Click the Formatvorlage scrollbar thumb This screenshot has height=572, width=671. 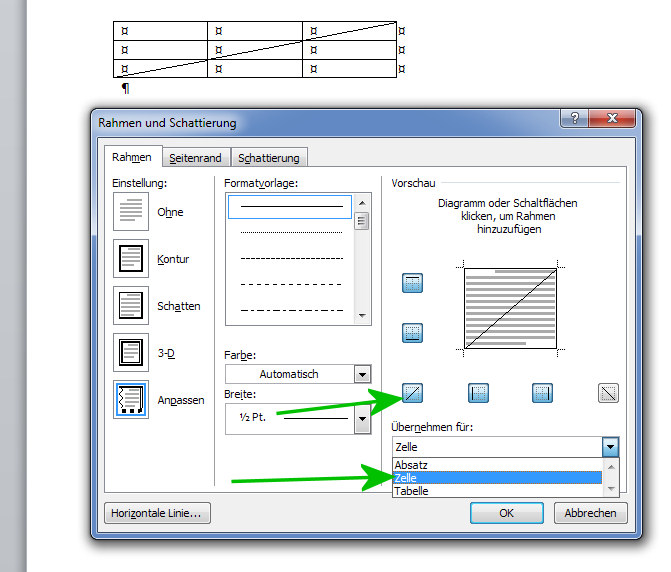pos(362,221)
